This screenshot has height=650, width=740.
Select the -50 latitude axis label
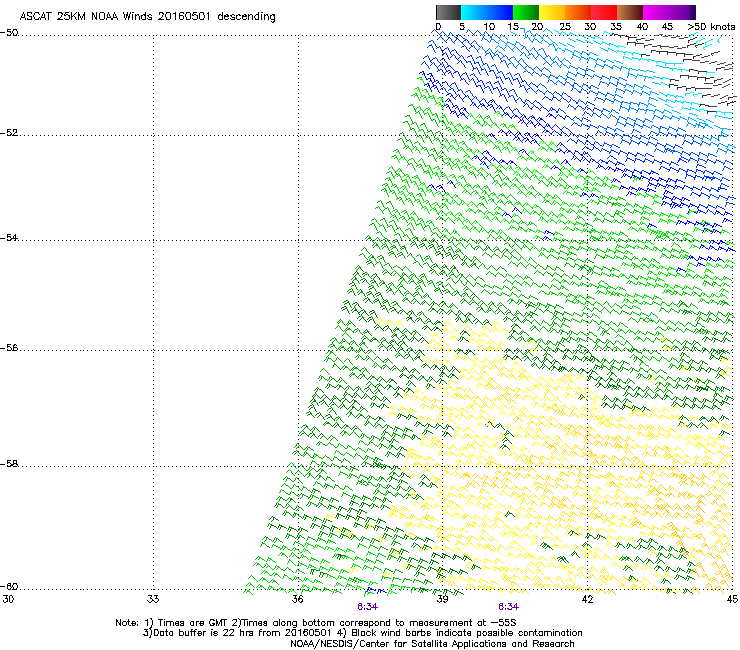coord(9,33)
